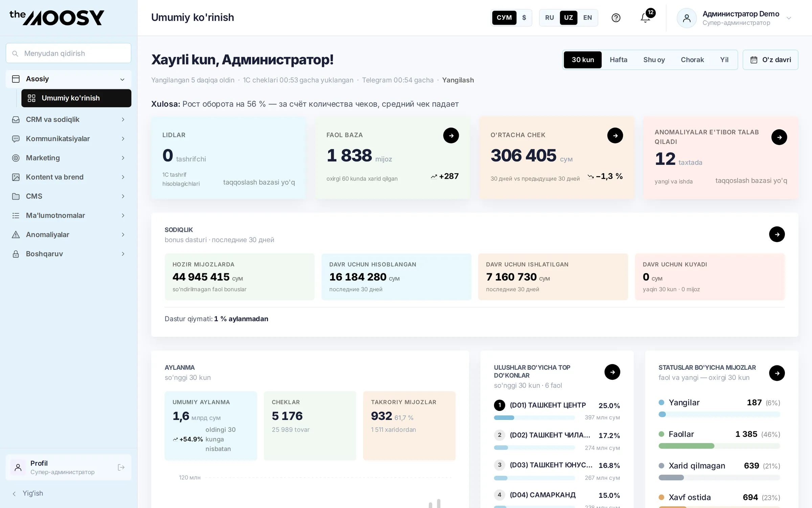812x508 pixels.
Task: Open the help question-mark icon
Action: (x=616, y=18)
